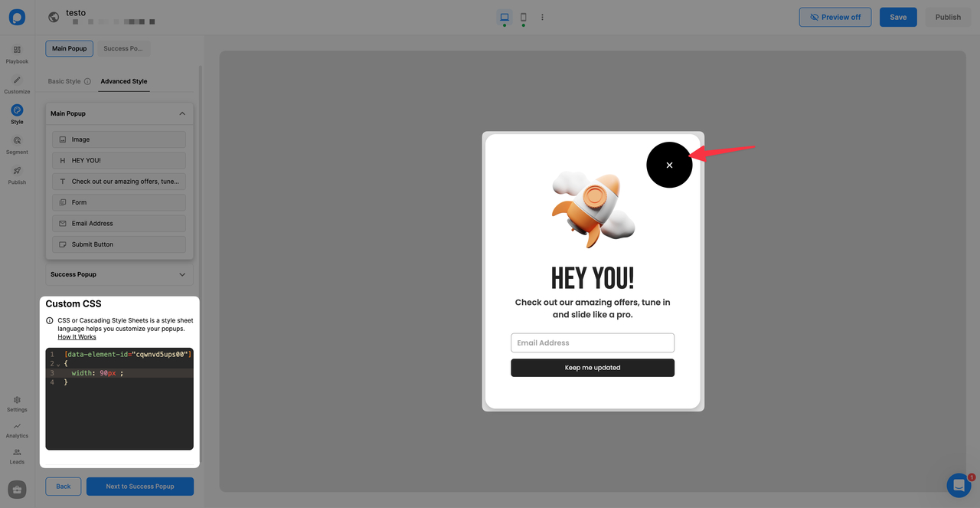
Task: Collapse the Main Popup elements section
Action: click(x=182, y=113)
